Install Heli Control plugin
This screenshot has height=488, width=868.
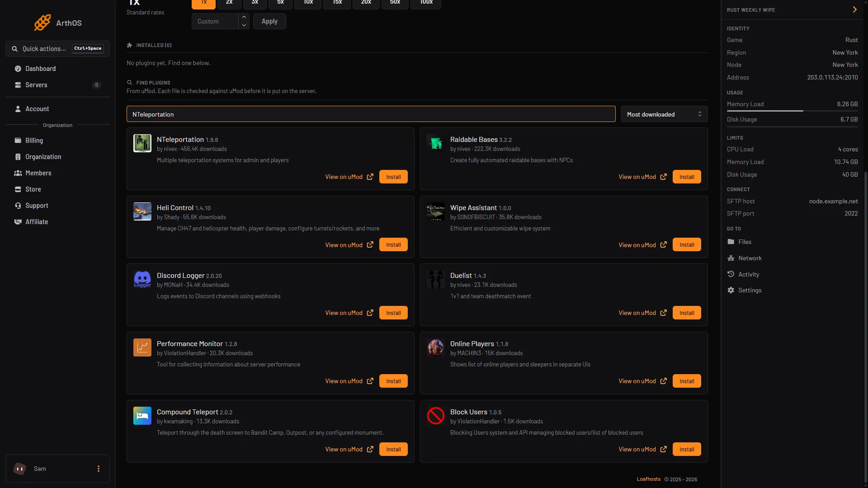393,244
